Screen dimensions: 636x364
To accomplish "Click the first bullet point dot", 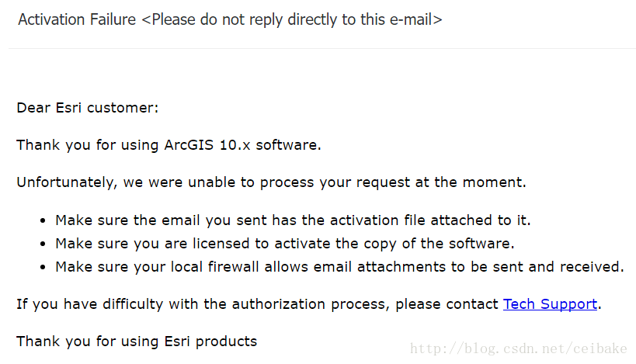I will pos(43,221).
